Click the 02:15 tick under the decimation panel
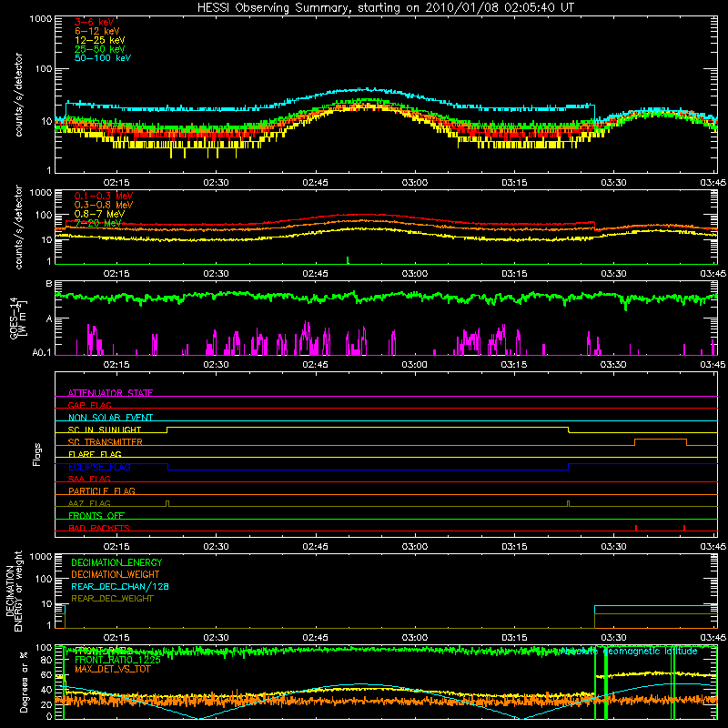Image resolution: width=728 pixels, height=728 pixels. (116, 638)
